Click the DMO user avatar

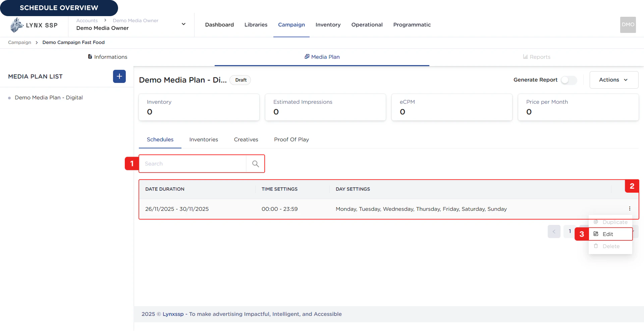(628, 25)
